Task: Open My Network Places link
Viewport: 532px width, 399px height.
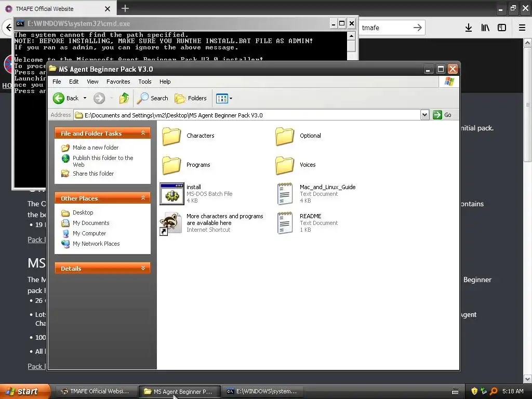Action: pos(96,244)
